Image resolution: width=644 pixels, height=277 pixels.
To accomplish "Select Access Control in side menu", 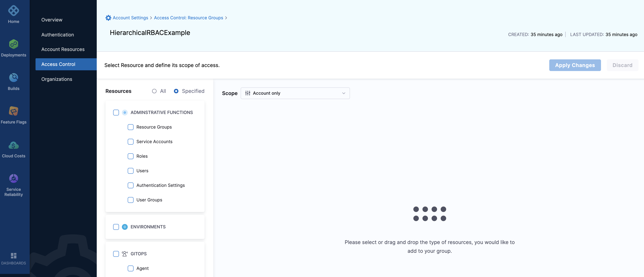I will click(66, 64).
